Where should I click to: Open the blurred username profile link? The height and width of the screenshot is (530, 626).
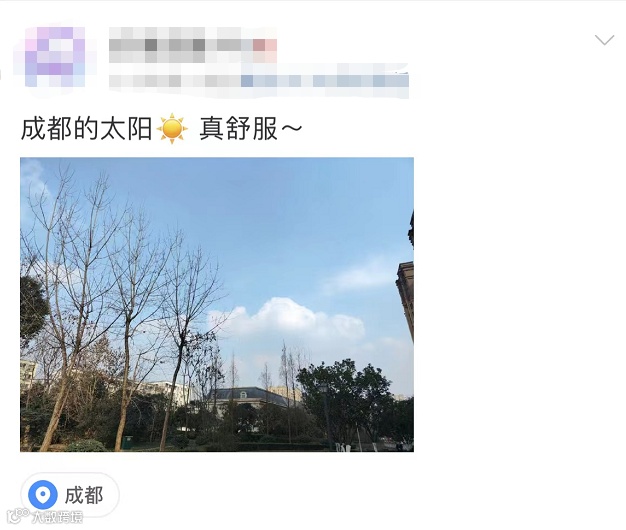(x=180, y=45)
